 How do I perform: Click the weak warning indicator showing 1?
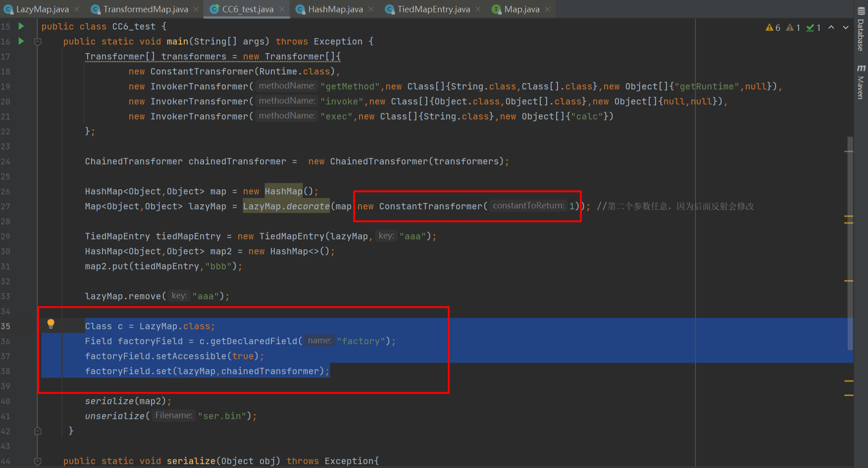(x=793, y=28)
